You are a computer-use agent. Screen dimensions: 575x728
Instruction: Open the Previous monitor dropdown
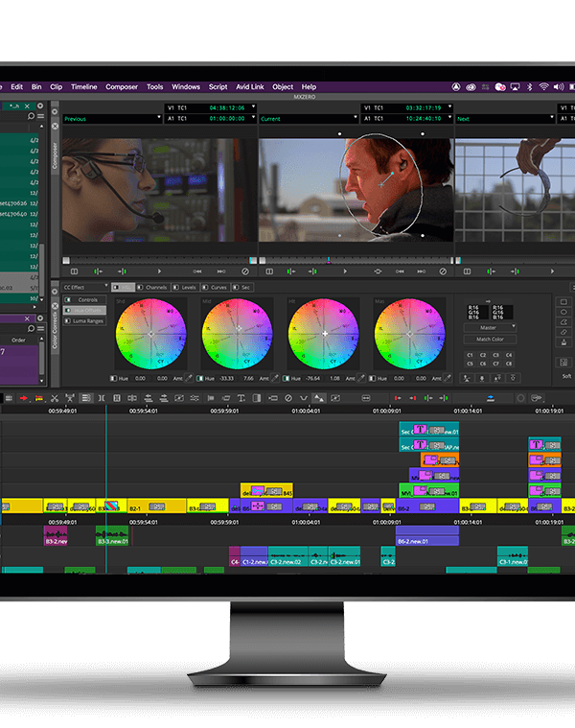tap(112, 119)
